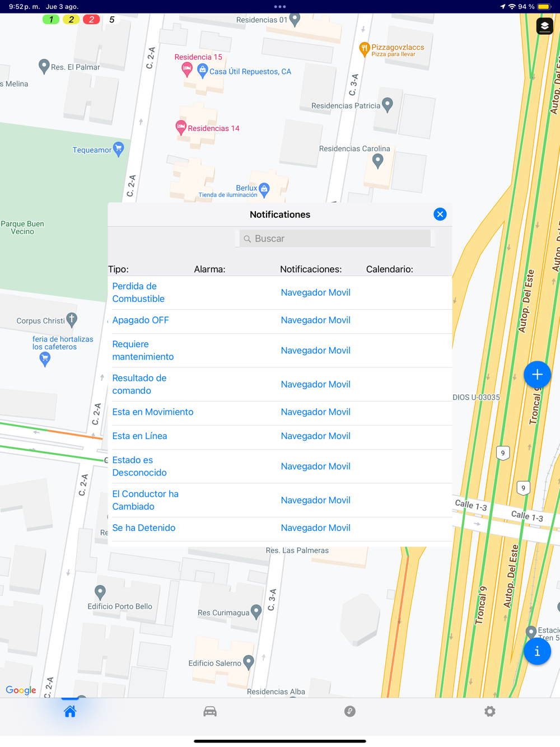Screen dimensions: 560x747
Task: Select Perdida de Combustible notification type
Action: (138, 292)
